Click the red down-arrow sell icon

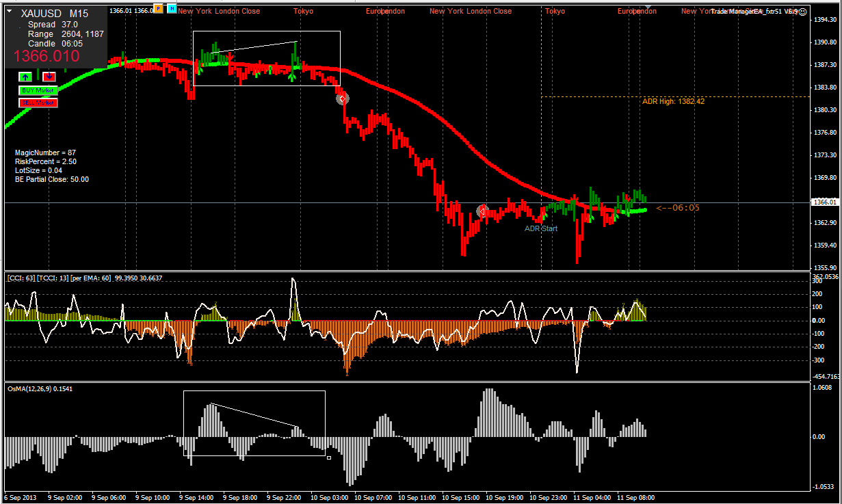click(x=49, y=77)
